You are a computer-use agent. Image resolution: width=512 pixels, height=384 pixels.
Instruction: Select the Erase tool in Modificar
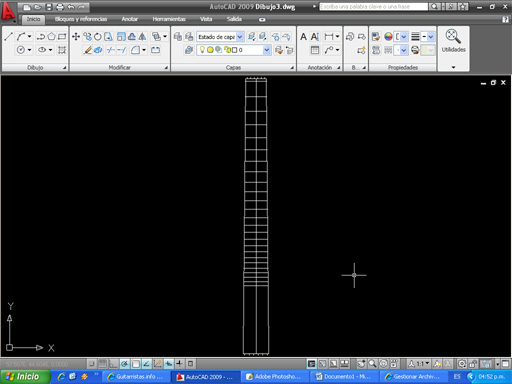tap(88, 50)
